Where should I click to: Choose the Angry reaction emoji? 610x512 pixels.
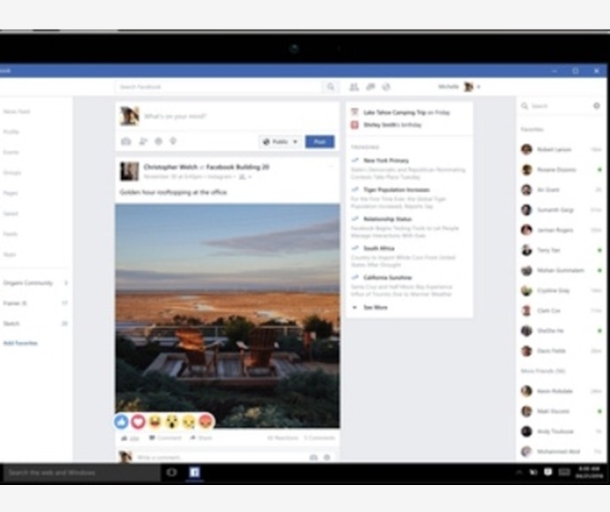(x=206, y=422)
